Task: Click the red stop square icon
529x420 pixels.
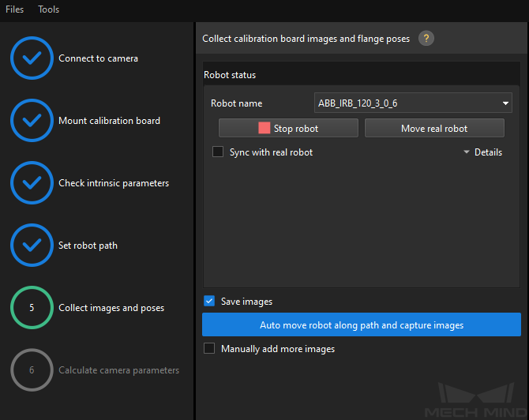Action: 264,128
